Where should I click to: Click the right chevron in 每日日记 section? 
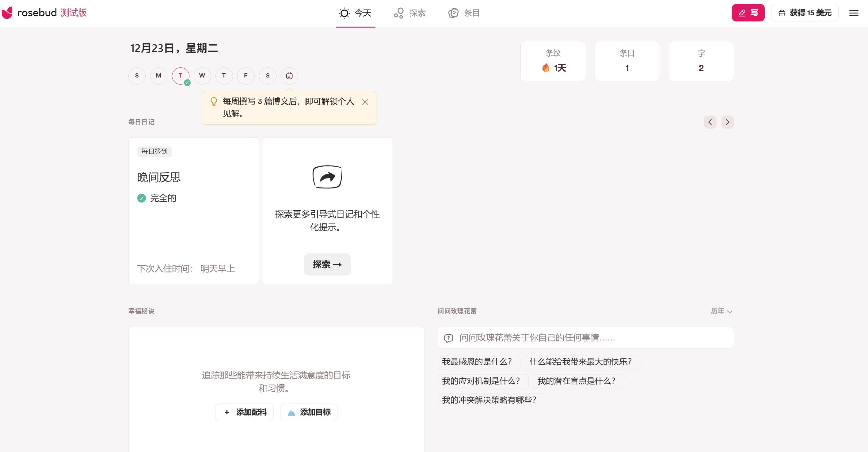coord(727,122)
